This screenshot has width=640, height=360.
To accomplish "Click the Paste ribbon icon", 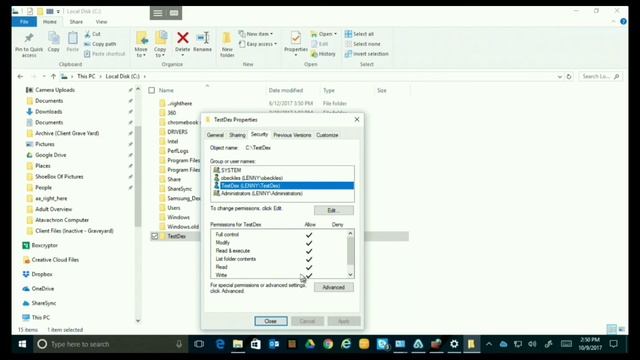I will coord(72,38).
